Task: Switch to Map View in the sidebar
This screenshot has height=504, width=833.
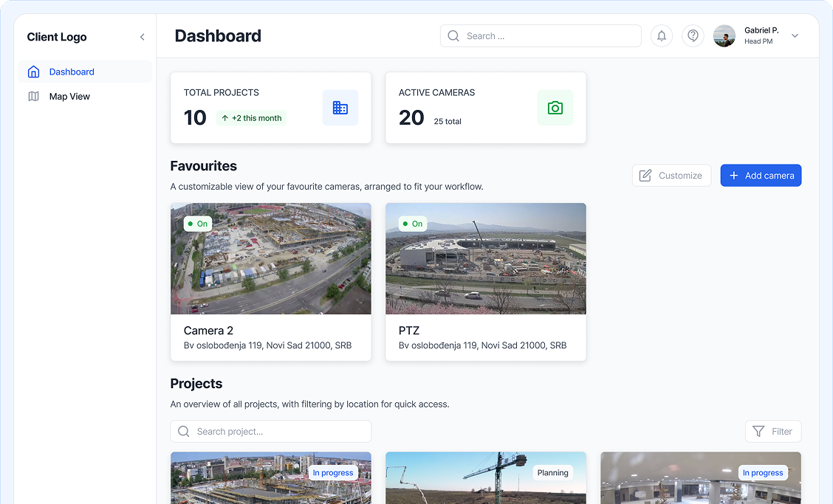Action: (70, 96)
